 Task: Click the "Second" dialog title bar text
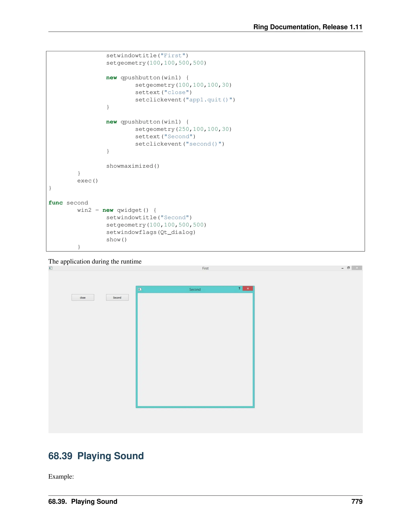pos(195,289)
